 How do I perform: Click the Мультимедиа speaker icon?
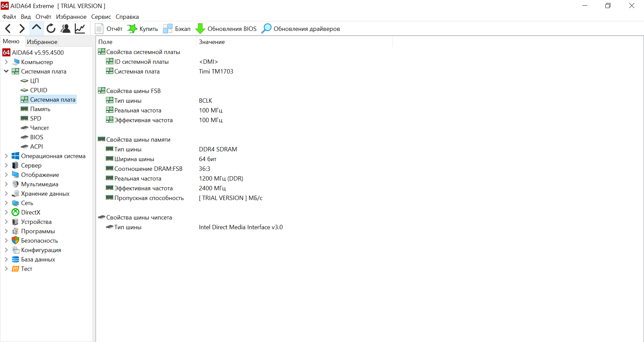click(15, 184)
